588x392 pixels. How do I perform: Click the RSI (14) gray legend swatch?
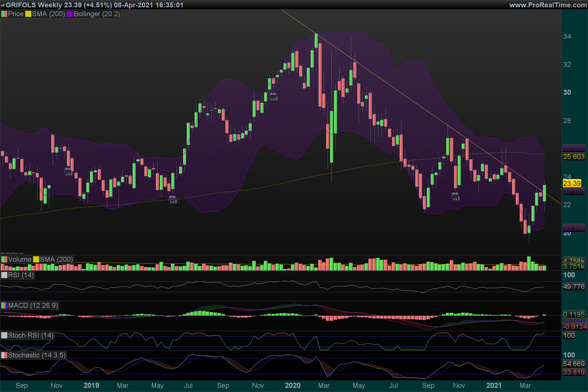[4, 275]
